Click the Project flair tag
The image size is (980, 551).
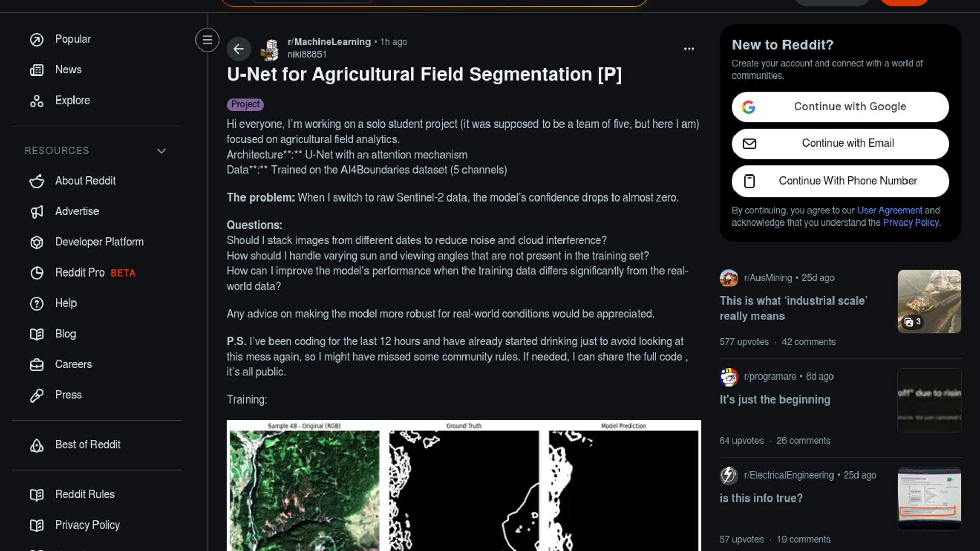[x=245, y=105]
